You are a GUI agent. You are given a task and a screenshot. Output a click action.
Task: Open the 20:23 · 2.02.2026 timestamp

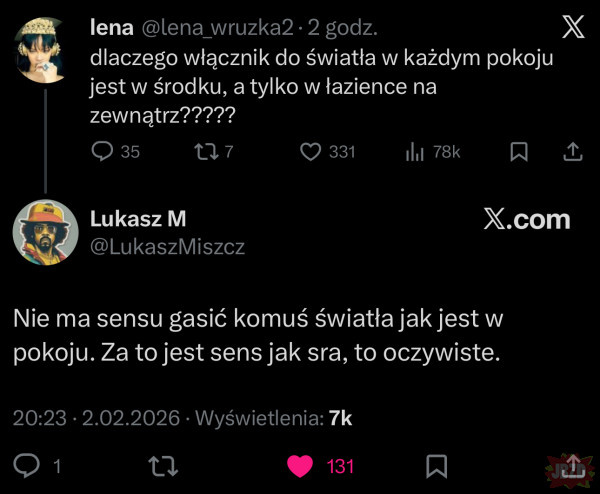pyautogui.click(x=98, y=418)
